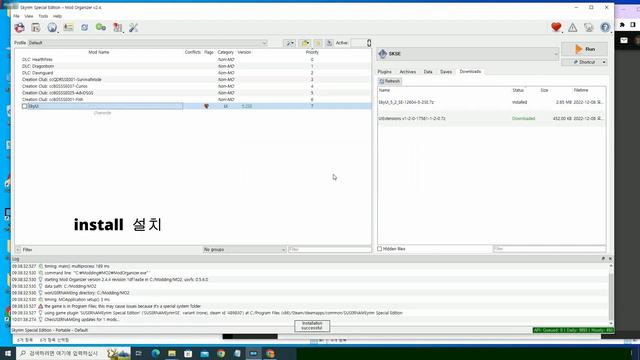
Task: Click the SkyUI heart flag icon
Action: (207, 106)
